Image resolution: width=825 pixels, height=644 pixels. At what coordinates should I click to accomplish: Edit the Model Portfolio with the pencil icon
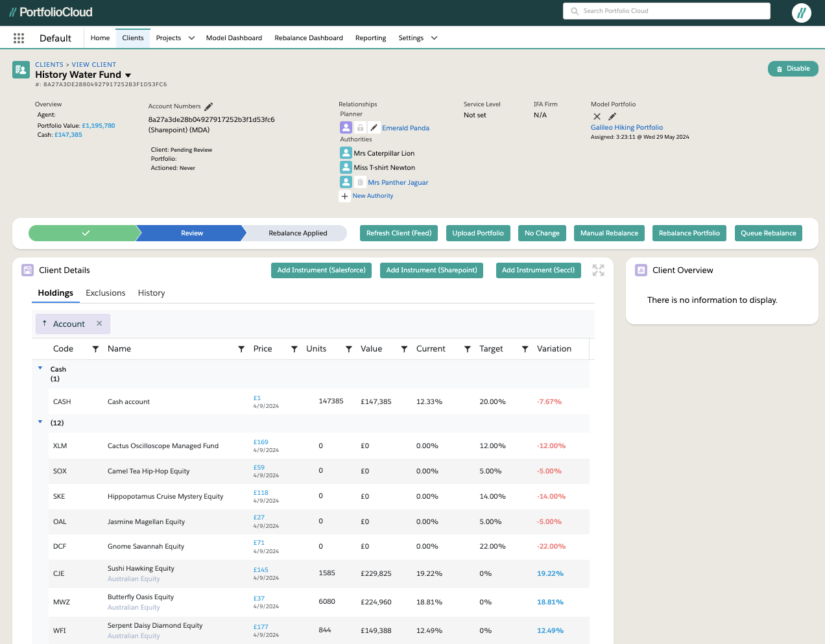point(612,117)
